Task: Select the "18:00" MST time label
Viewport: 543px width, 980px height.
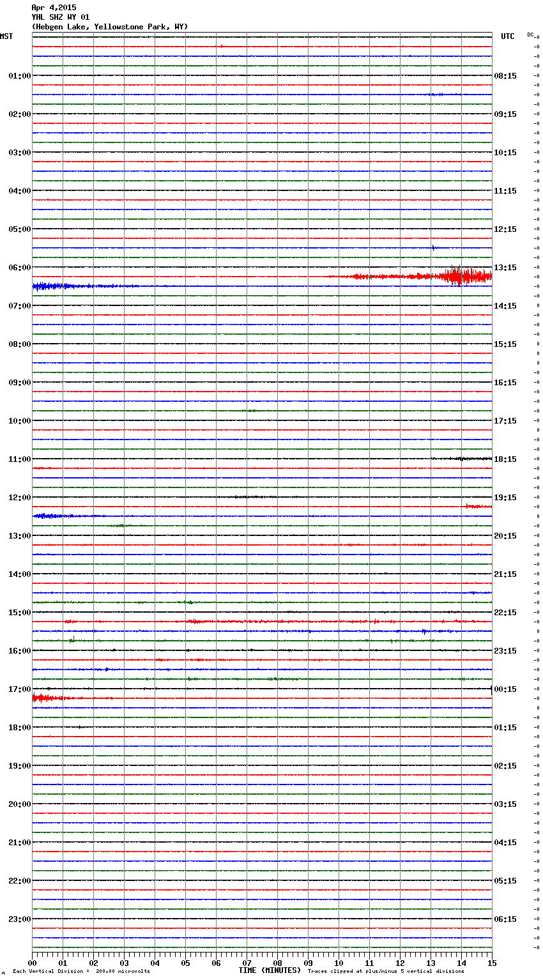Action: click(20, 728)
